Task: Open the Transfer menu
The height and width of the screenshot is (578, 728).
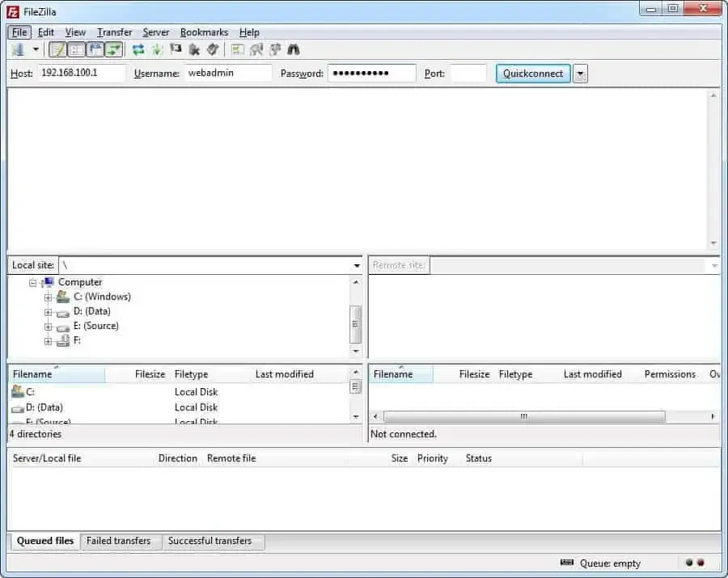Action: 114,32
